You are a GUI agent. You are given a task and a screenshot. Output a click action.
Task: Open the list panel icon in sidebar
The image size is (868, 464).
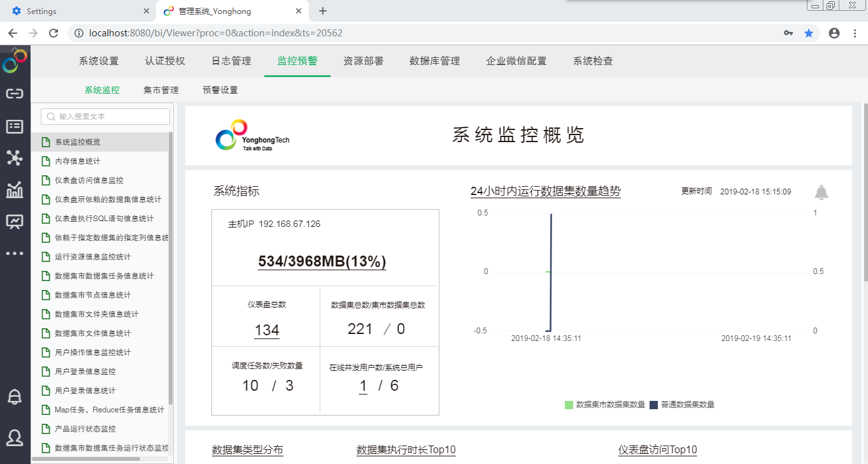click(14, 126)
